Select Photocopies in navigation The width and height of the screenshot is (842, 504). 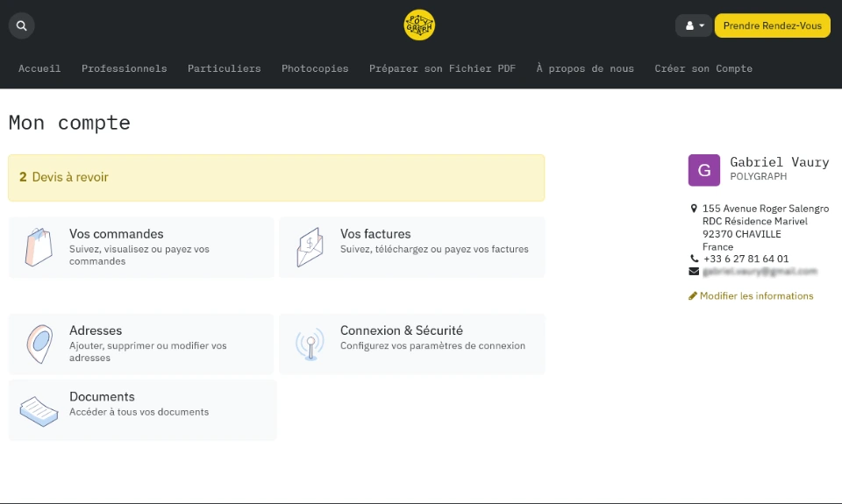pyautogui.click(x=315, y=68)
